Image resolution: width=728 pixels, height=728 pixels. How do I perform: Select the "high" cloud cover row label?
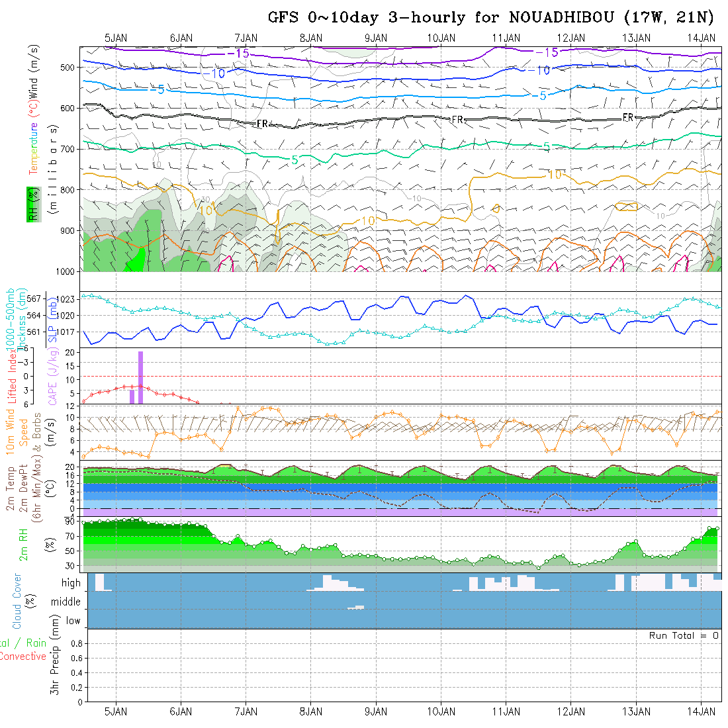[x=71, y=583]
